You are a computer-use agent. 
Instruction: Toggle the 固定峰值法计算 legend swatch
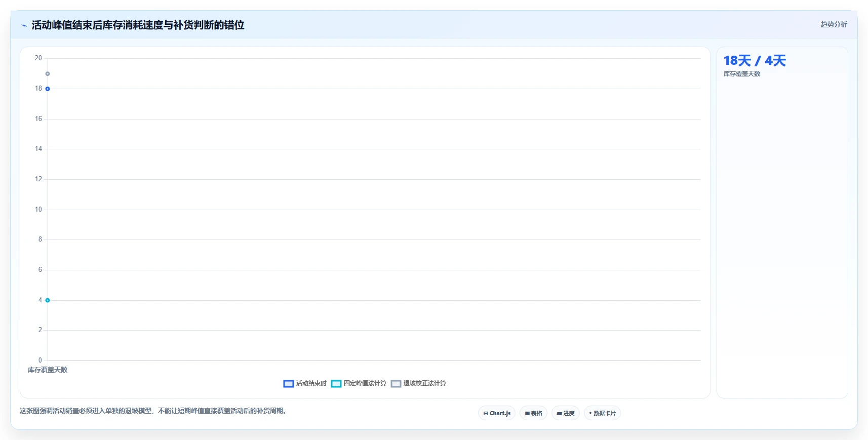[336, 384]
